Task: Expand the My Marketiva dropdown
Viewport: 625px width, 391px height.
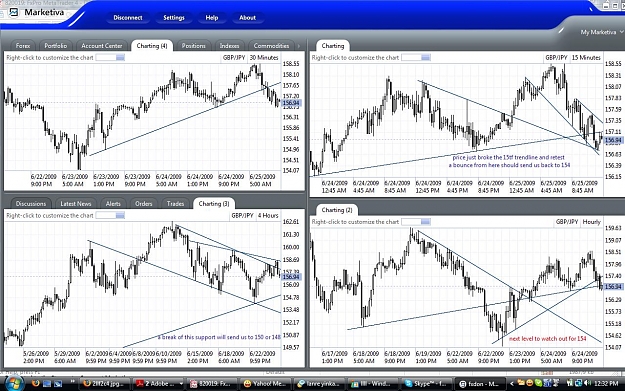Action: (601, 32)
